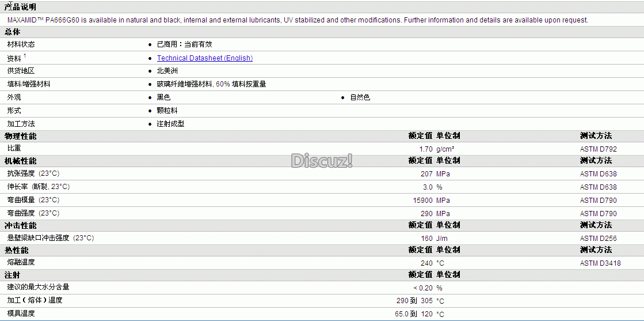The height and width of the screenshot is (321, 644).
Task: Click the 160 impact strength value
Action: 426,238
